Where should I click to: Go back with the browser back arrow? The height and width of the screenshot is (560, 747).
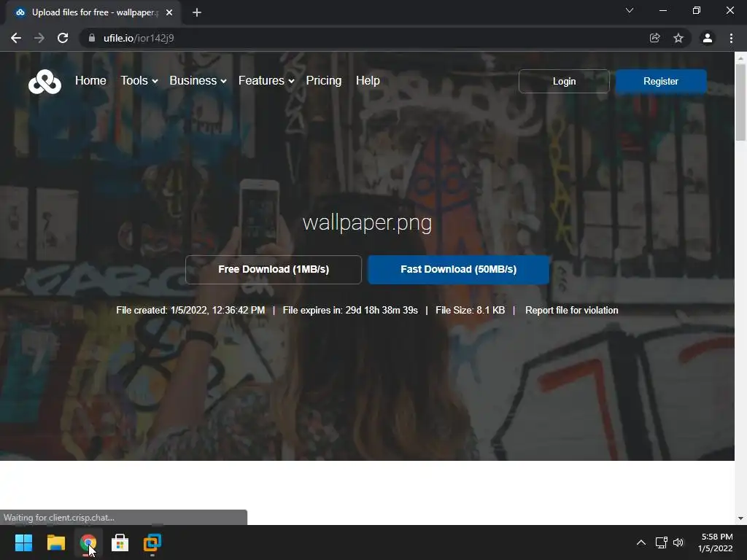[x=16, y=38]
